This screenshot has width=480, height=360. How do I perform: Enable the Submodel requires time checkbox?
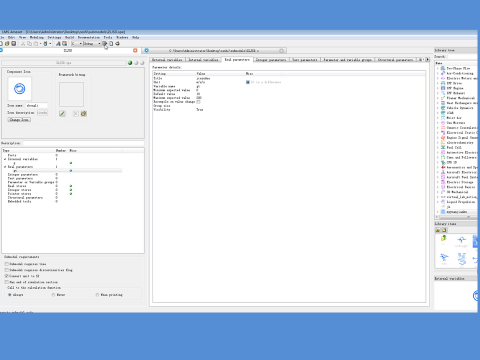(6, 264)
